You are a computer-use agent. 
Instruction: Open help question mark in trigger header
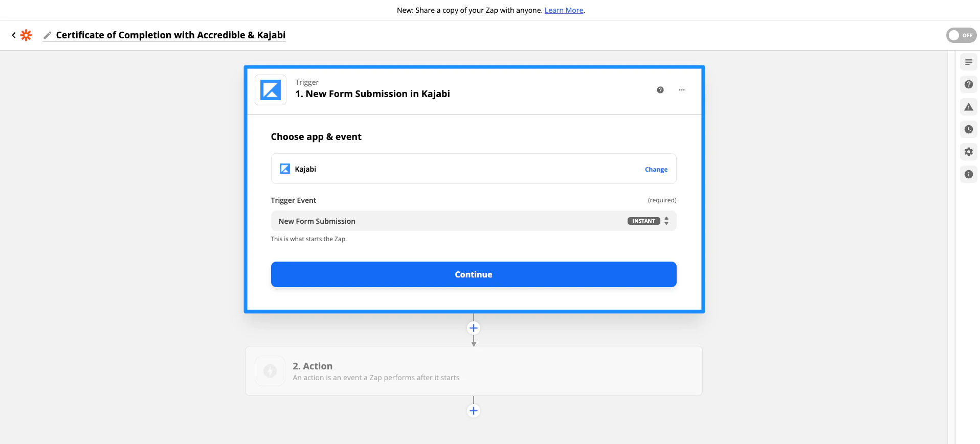tap(660, 90)
